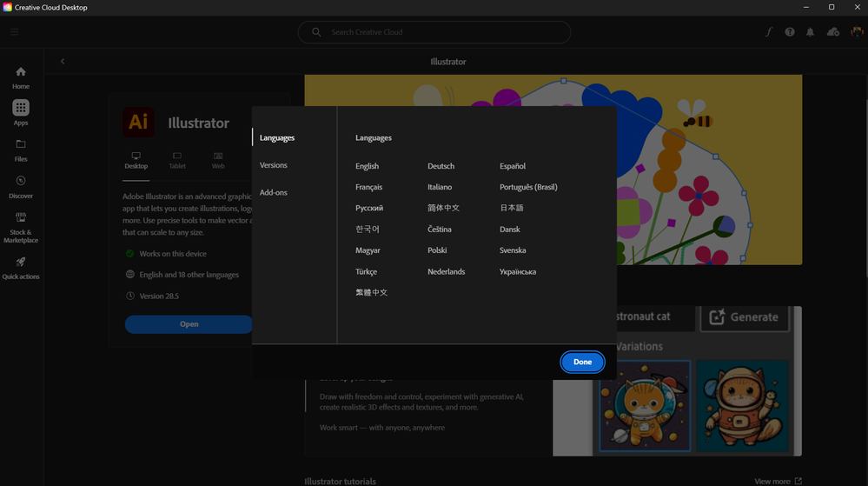868x486 pixels.
Task: Open Quick actions in sidebar
Action: point(21,268)
